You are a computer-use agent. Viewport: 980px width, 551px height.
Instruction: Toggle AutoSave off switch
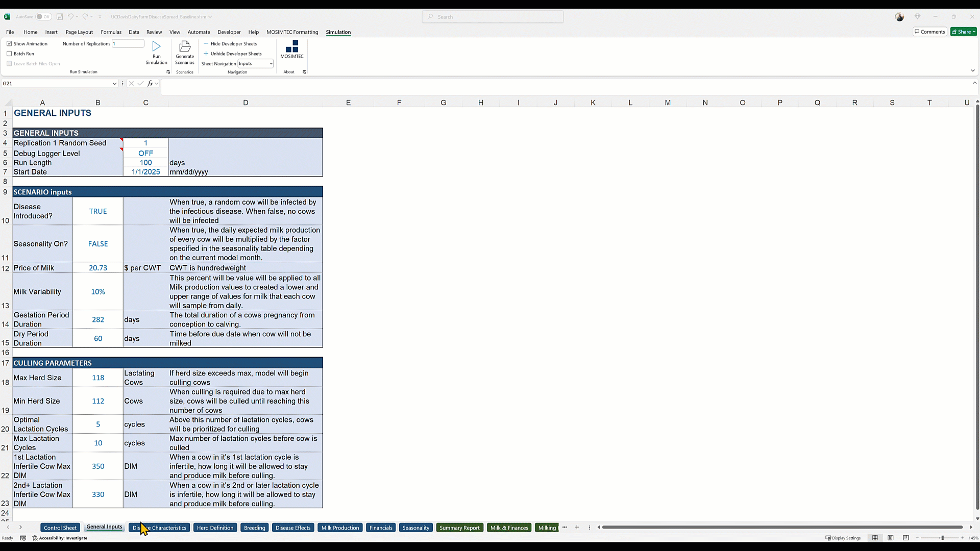pyautogui.click(x=44, y=16)
